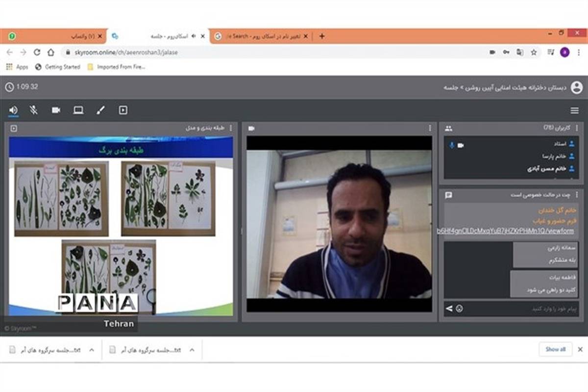Open the webcam video panel three-dot options

(430, 128)
